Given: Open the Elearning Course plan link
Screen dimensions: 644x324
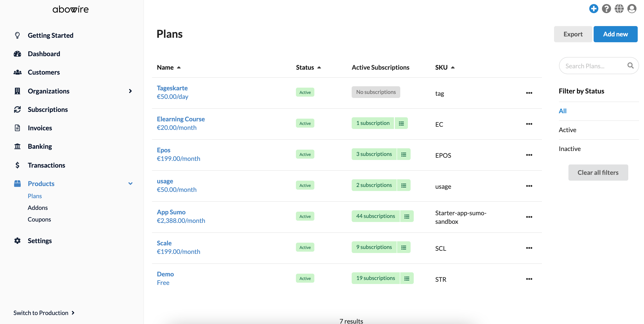Looking at the screenshot, I should [x=181, y=119].
